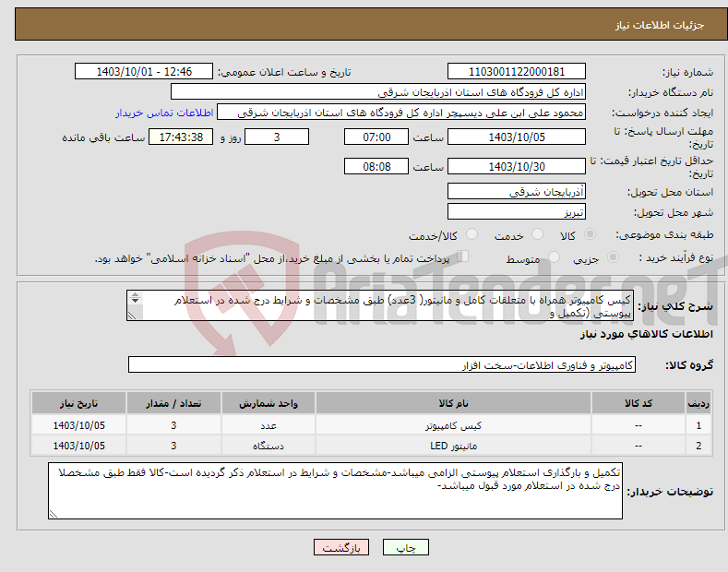728x572 pixels.
Task: Open buyer contact info link
Action: click(x=164, y=113)
